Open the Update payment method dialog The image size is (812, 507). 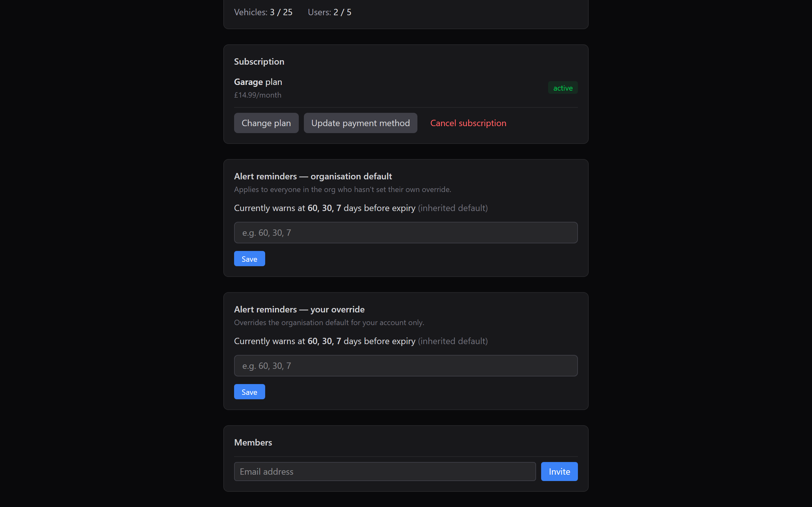tap(360, 123)
